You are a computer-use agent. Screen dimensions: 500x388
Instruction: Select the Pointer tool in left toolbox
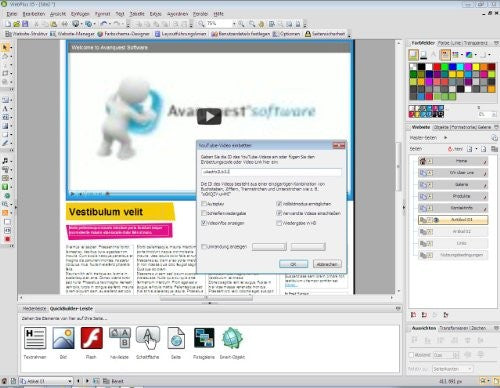(5, 48)
